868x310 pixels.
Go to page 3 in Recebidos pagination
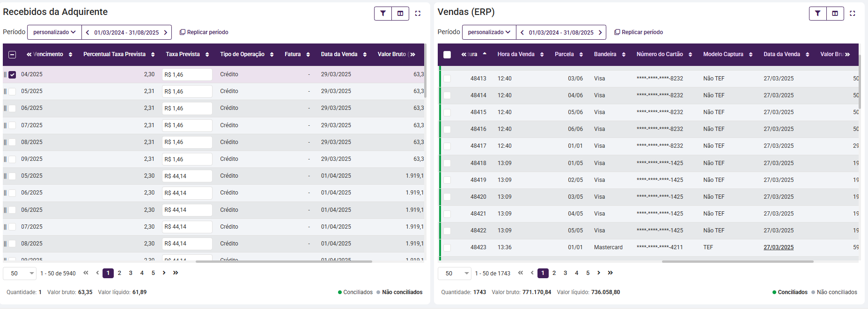[x=131, y=273]
